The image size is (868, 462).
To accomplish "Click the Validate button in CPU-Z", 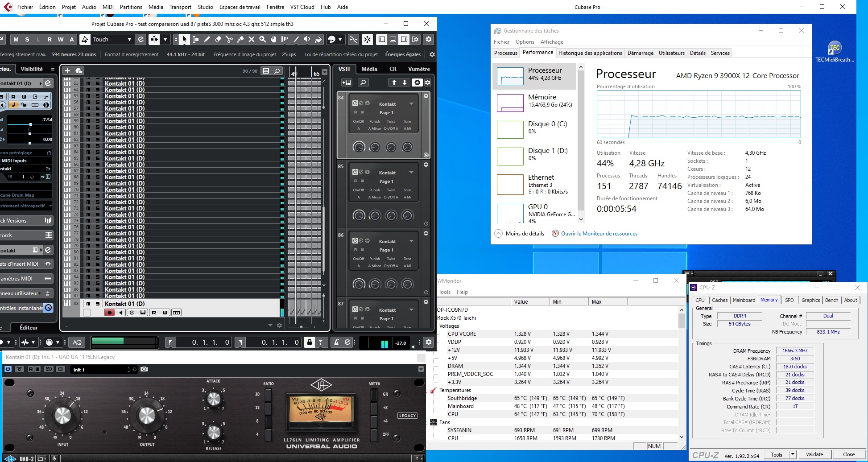I will [x=814, y=454].
